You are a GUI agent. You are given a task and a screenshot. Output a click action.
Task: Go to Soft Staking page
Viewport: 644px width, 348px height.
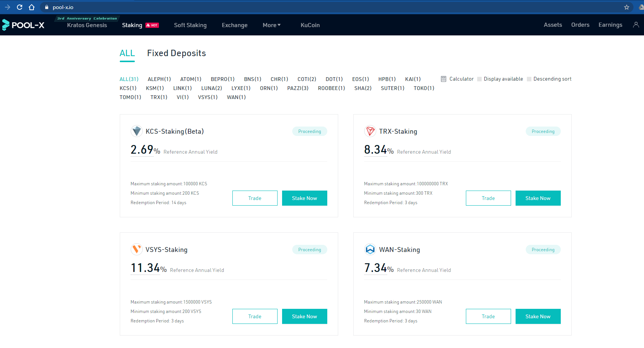(x=190, y=25)
